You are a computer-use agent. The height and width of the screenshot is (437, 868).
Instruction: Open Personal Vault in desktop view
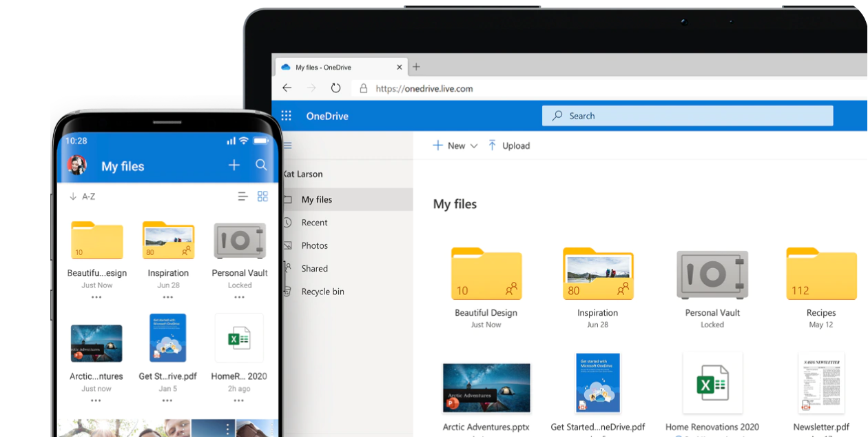pos(712,274)
